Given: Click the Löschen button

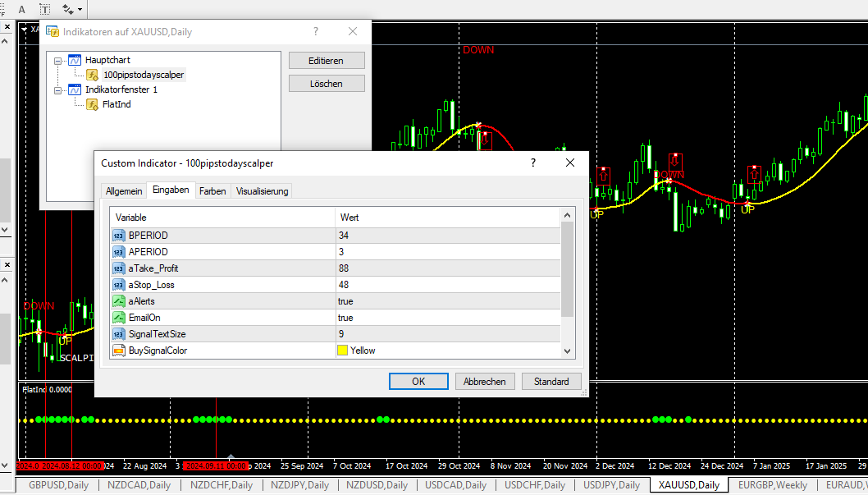Looking at the screenshot, I should tap(327, 84).
